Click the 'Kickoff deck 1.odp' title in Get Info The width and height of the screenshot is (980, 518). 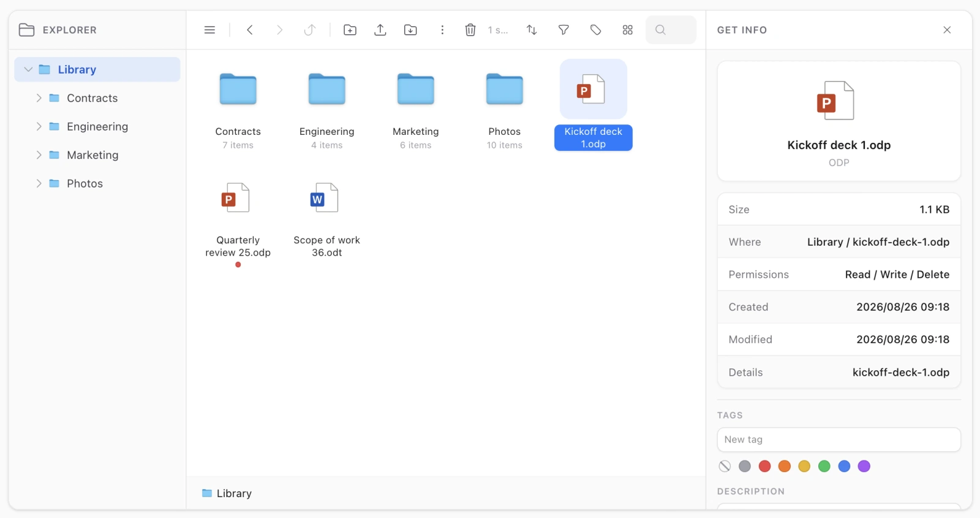(839, 145)
